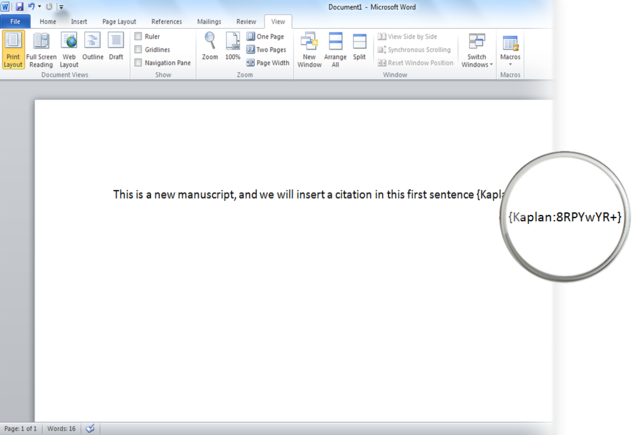Open the Macros dropdown arrow
The image size is (640, 435).
(510, 64)
